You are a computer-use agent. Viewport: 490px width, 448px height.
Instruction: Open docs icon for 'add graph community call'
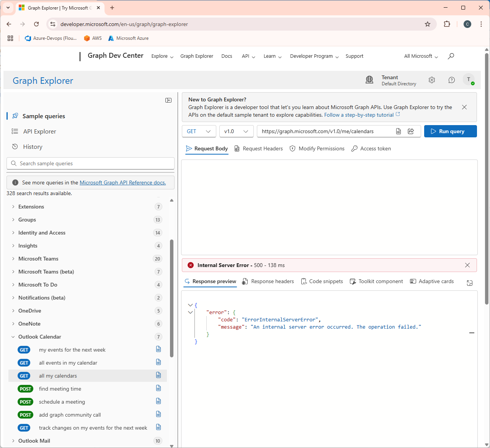click(158, 414)
